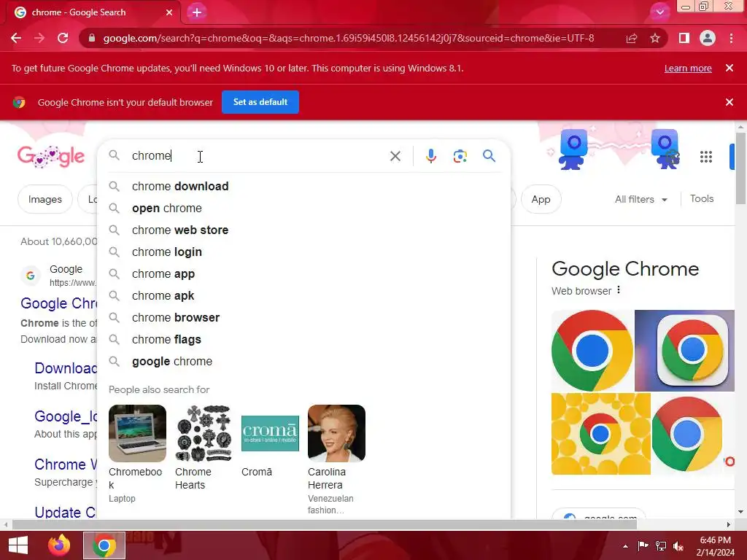Open the Windows Start button

pos(18,545)
